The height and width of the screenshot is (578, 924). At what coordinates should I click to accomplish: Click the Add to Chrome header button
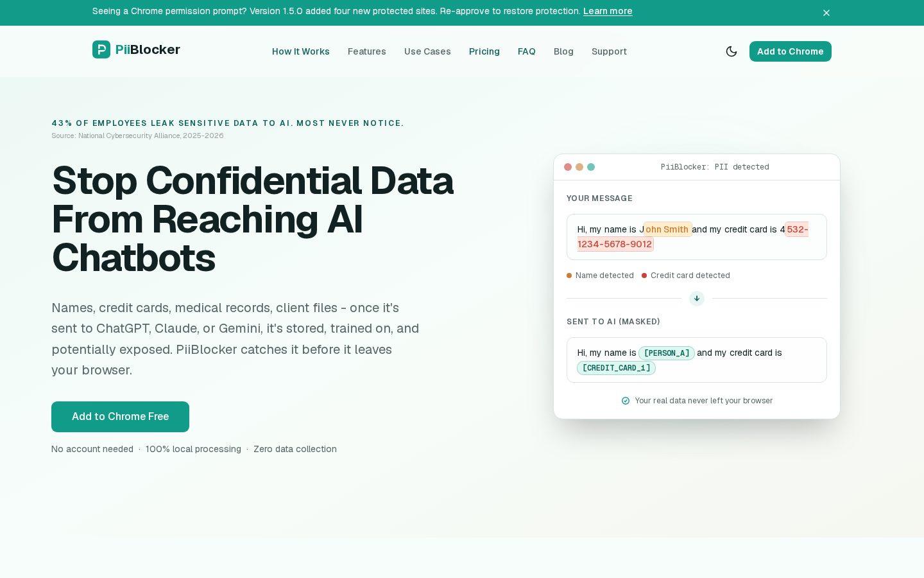[x=791, y=51]
